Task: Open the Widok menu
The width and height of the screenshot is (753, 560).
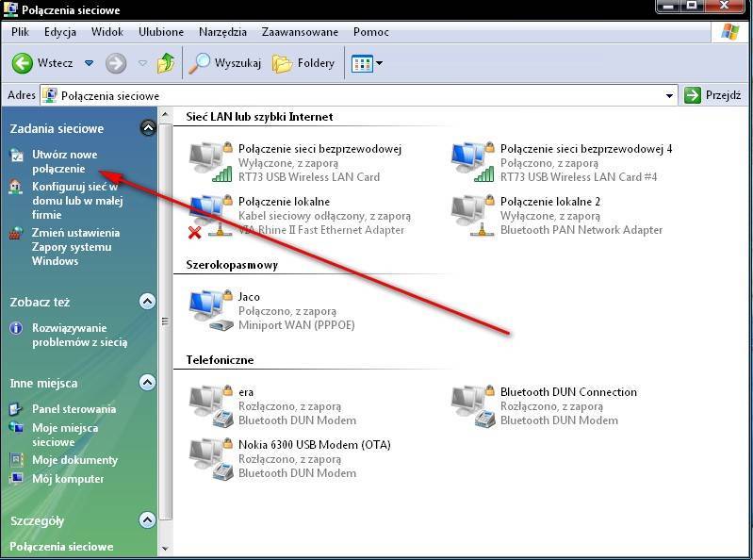Action: pos(107,32)
